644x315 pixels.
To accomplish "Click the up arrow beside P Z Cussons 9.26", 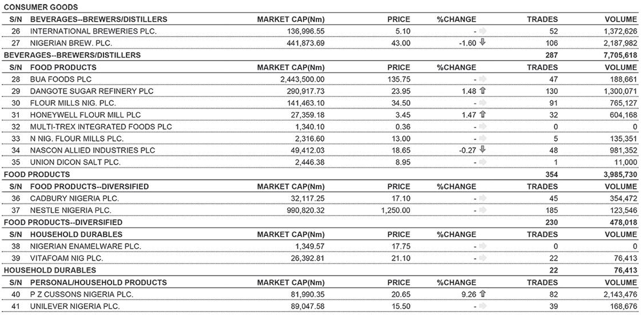I will tap(483, 294).
